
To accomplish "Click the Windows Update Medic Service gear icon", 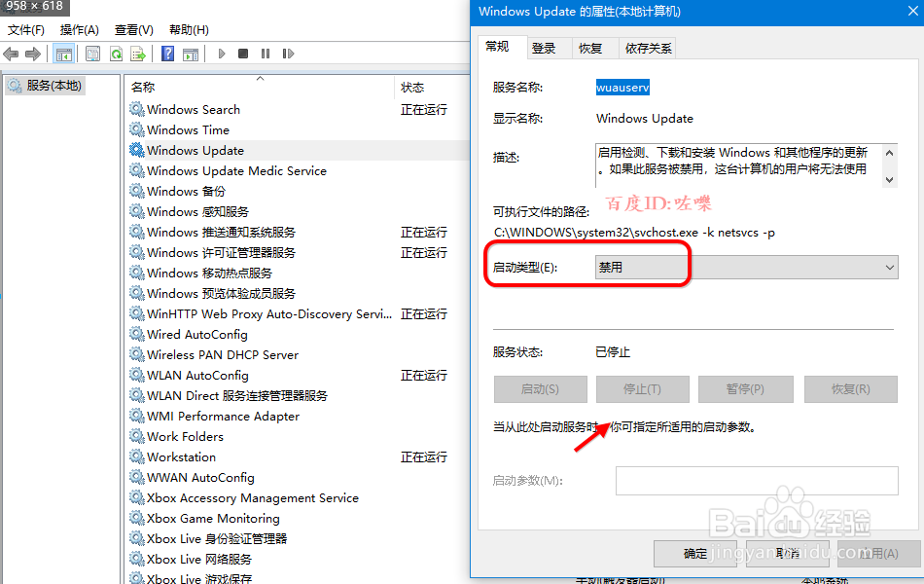I will pos(137,170).
